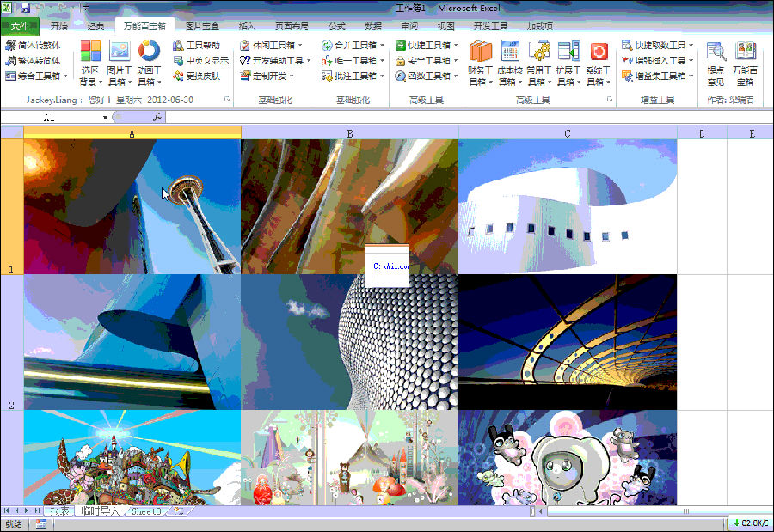Click the 常用工具箱 gear icon

[x=539, y=52]
